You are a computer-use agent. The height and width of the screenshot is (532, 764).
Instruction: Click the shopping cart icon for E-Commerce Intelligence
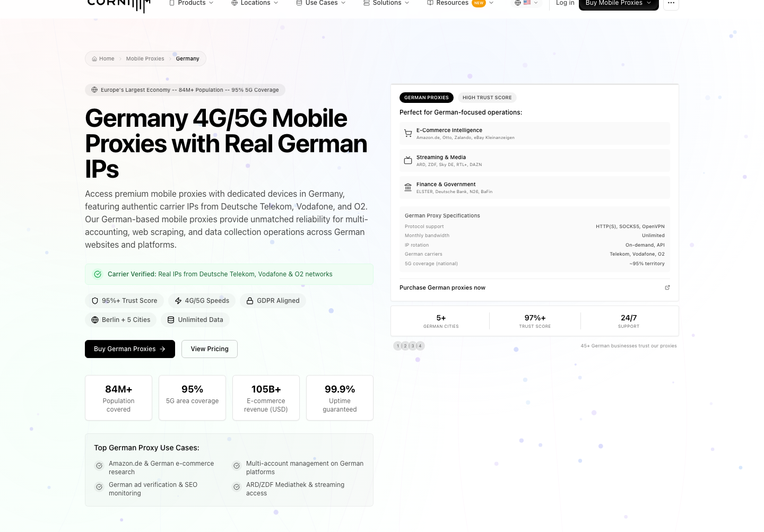408,134
